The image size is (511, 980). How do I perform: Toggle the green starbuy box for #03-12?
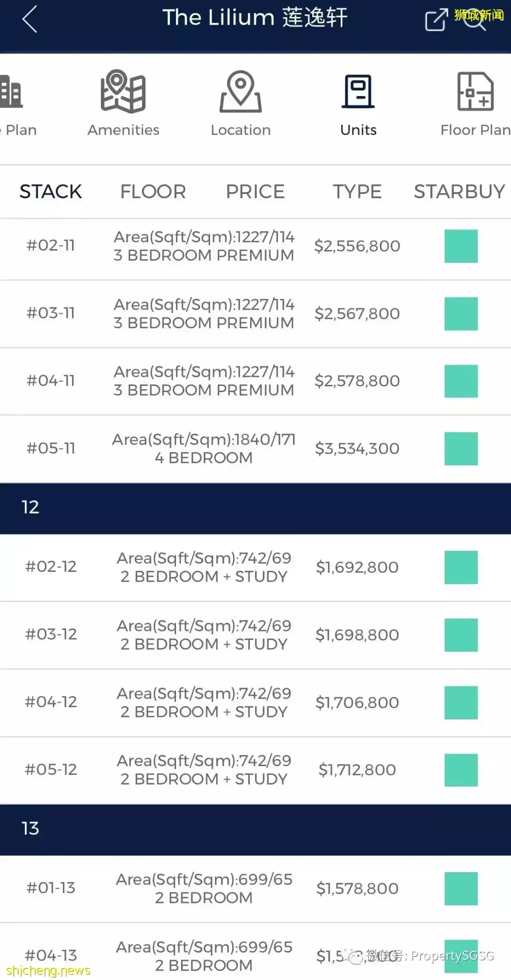[x=461, y=635]
